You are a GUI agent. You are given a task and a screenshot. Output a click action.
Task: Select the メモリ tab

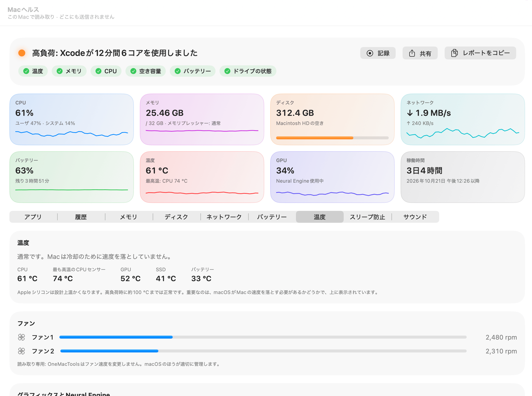pyautogui.click(x=129, y=217)
